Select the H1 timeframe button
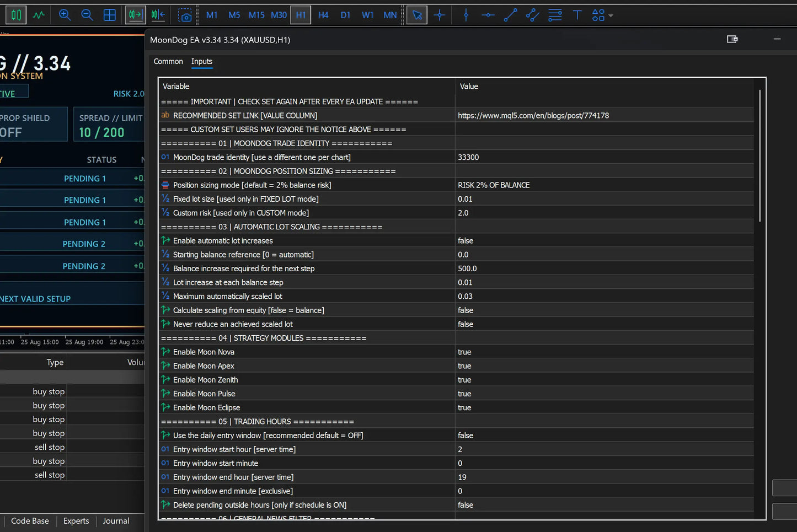 click(301, 15)
